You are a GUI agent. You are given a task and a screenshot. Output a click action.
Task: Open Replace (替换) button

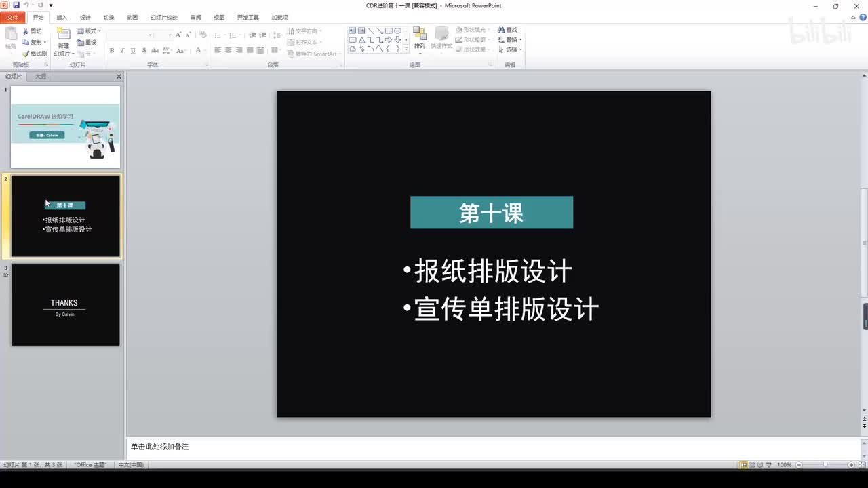click(509, 39)
